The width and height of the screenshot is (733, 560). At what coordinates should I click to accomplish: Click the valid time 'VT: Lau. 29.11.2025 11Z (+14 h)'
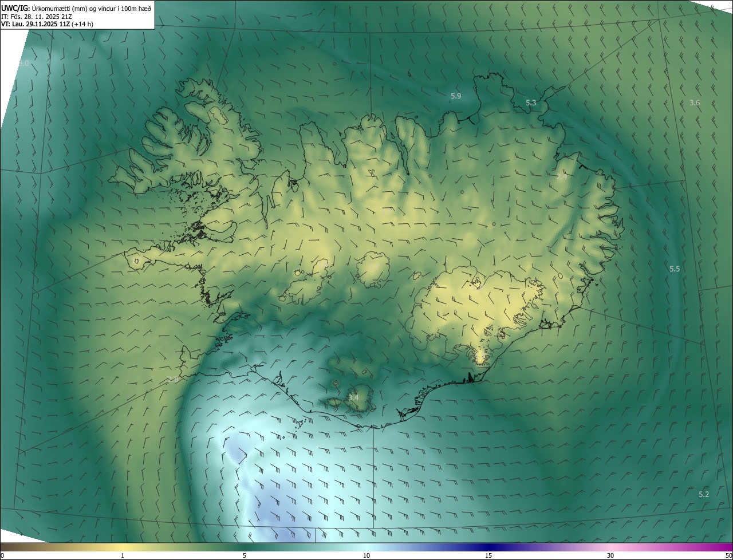click(x=47, y=24)
